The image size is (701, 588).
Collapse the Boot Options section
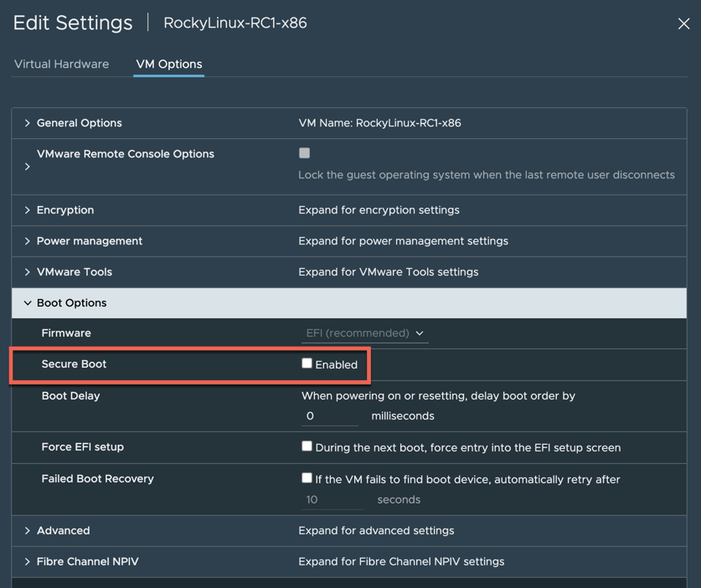click(28, 303)
